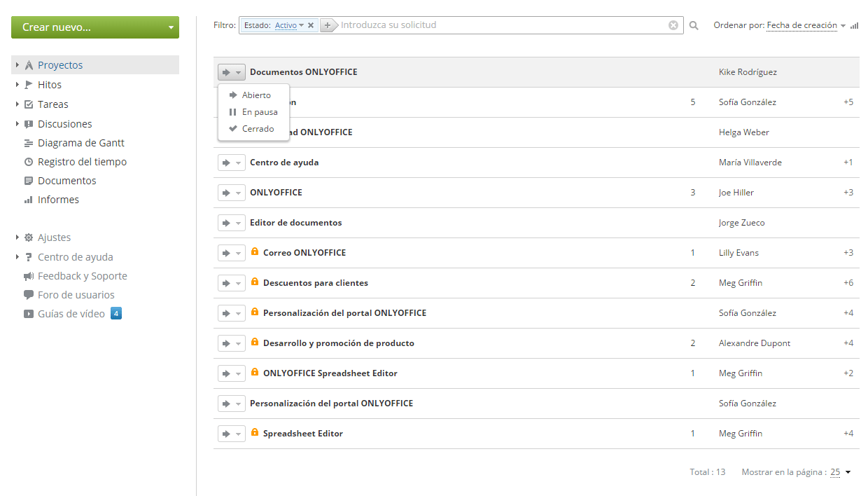Open the Centro de ayuda project link
The image size is (868, 496).
pos(284,163)
